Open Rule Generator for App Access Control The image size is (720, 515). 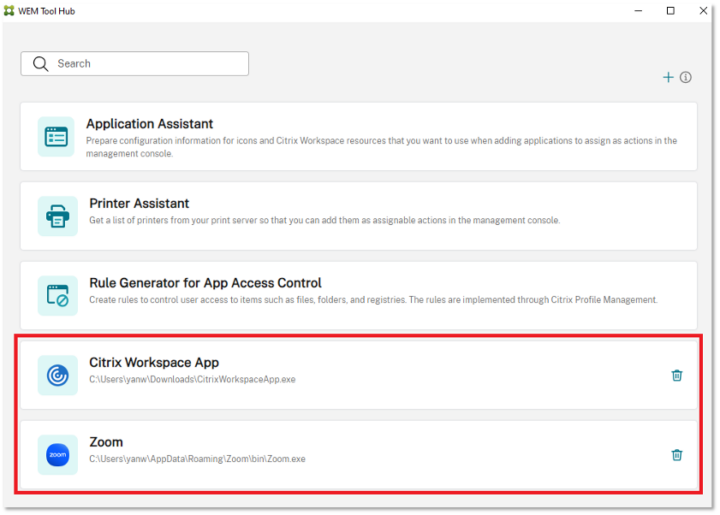click(205, 283)
